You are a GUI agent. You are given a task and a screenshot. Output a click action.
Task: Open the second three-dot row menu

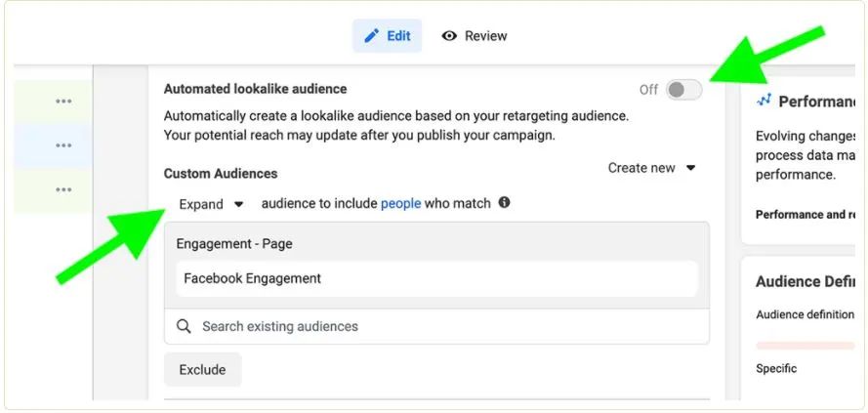(x=63, y=145)
